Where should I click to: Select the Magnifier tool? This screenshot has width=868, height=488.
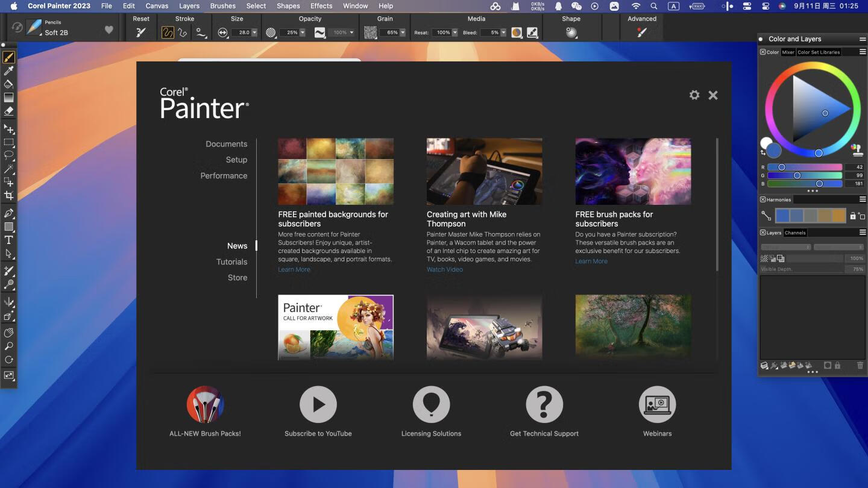8,346
